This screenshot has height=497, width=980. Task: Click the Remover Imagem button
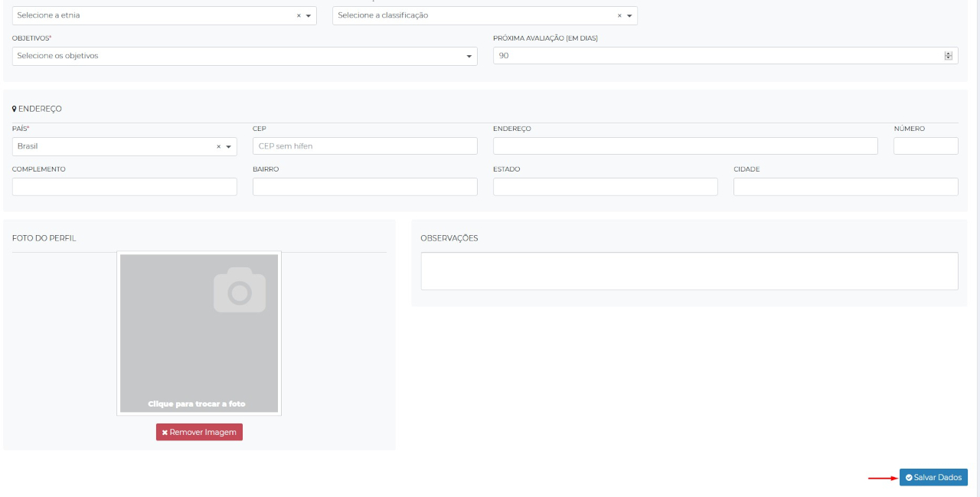(x=199, y=432)
